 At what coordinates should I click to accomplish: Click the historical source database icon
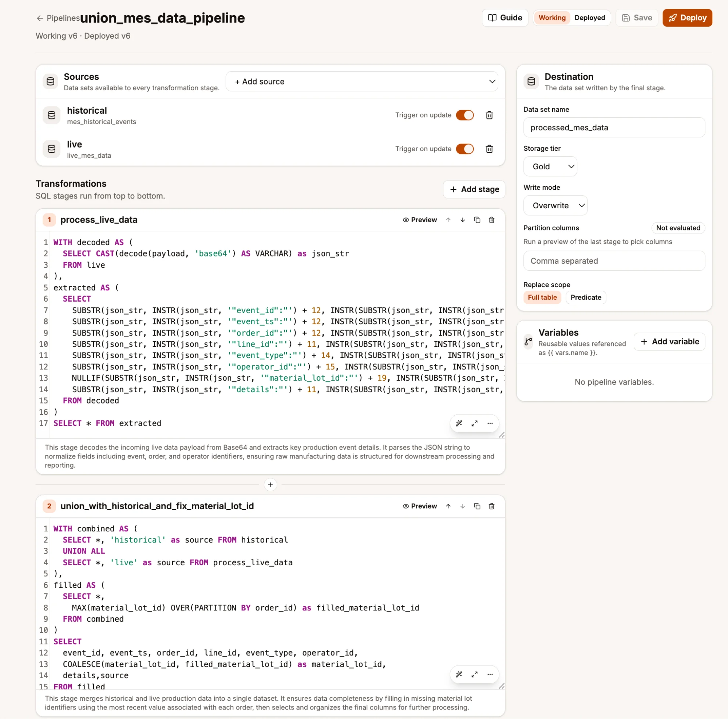pyautogui.click(x=52, y=115)
